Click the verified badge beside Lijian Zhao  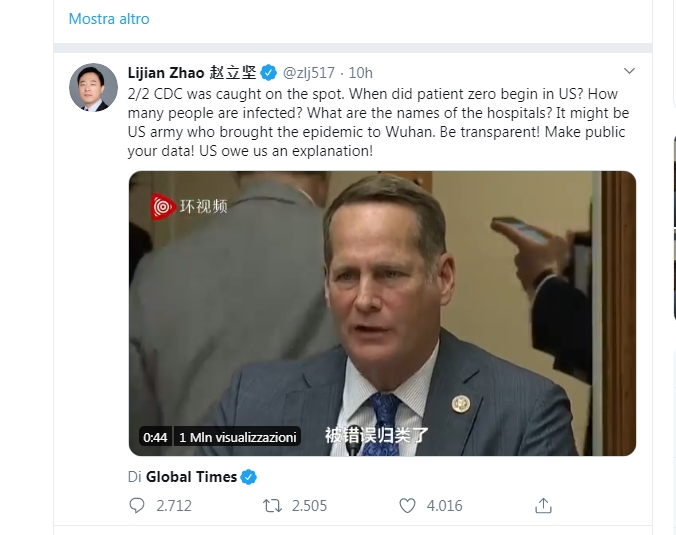click(269, 73)
